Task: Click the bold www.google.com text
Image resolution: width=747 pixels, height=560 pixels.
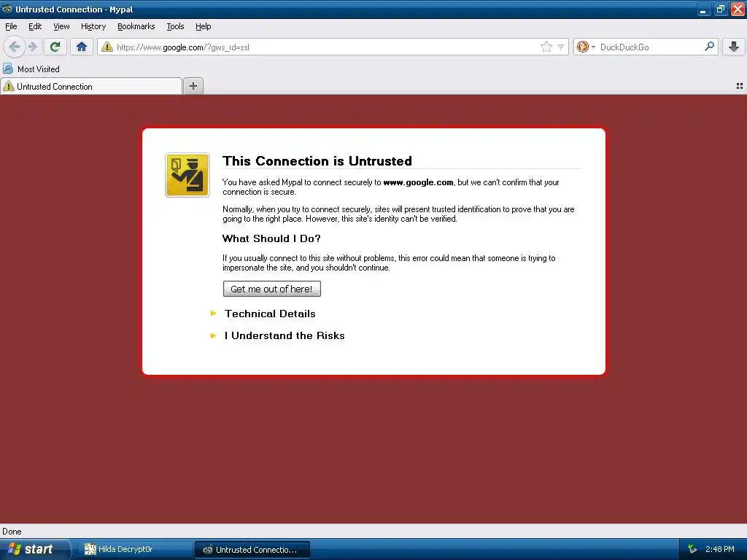Action: (418, 182)
